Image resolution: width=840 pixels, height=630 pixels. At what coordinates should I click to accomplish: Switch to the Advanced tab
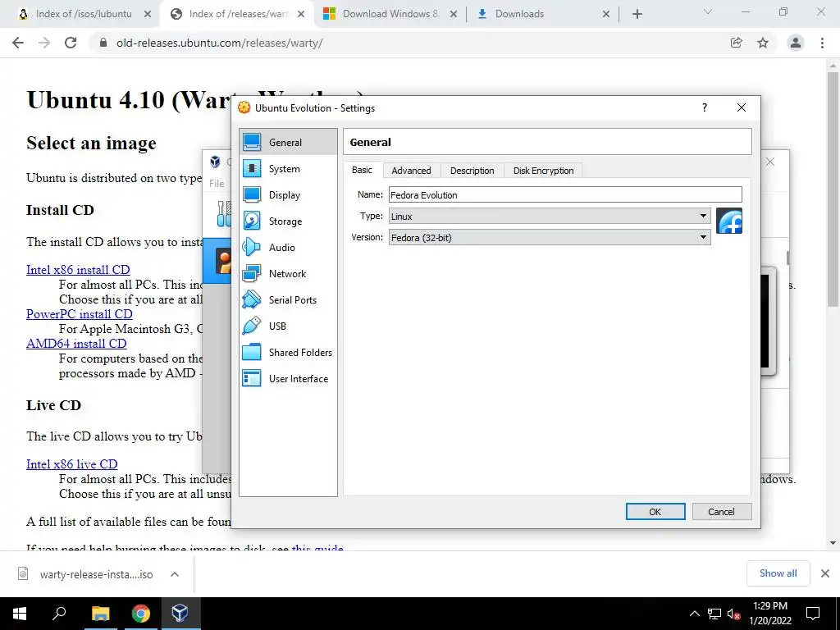(x=412, y=171)
